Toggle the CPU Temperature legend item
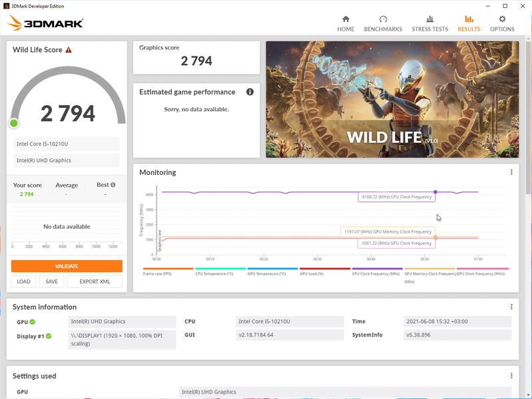This screenshot has height=399, width=532. pos(220,272)
